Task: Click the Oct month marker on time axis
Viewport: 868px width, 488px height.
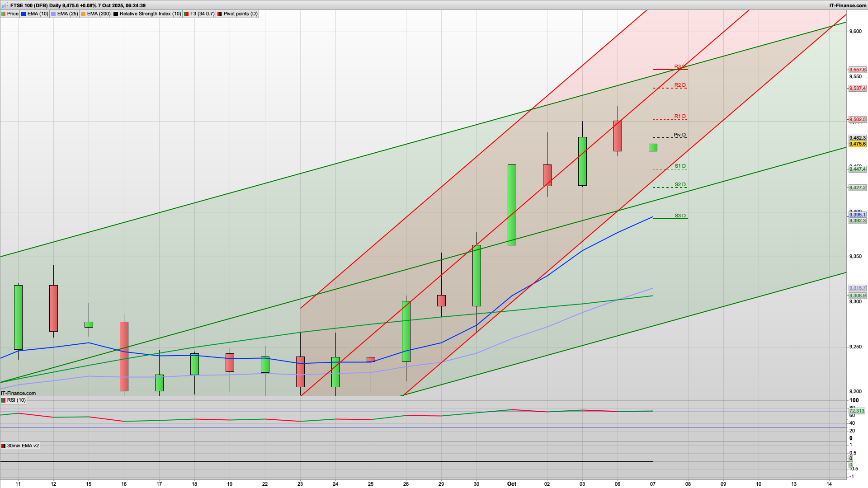Action: pyautogui.click(x=511, y=484)
